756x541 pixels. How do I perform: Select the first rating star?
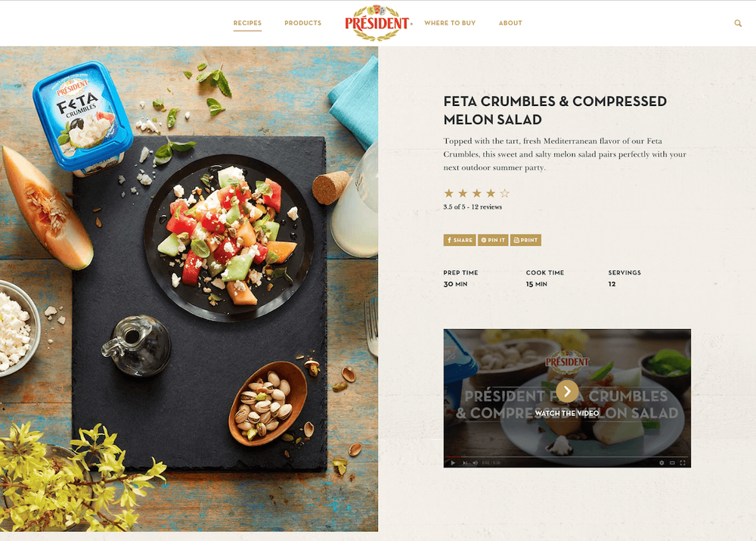tap(449, 193)
